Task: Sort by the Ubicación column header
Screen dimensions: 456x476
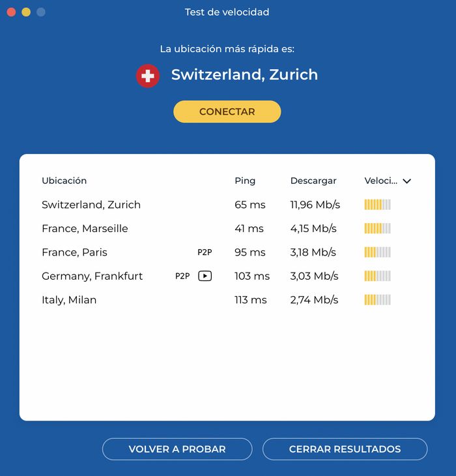Action: (64, 181)
